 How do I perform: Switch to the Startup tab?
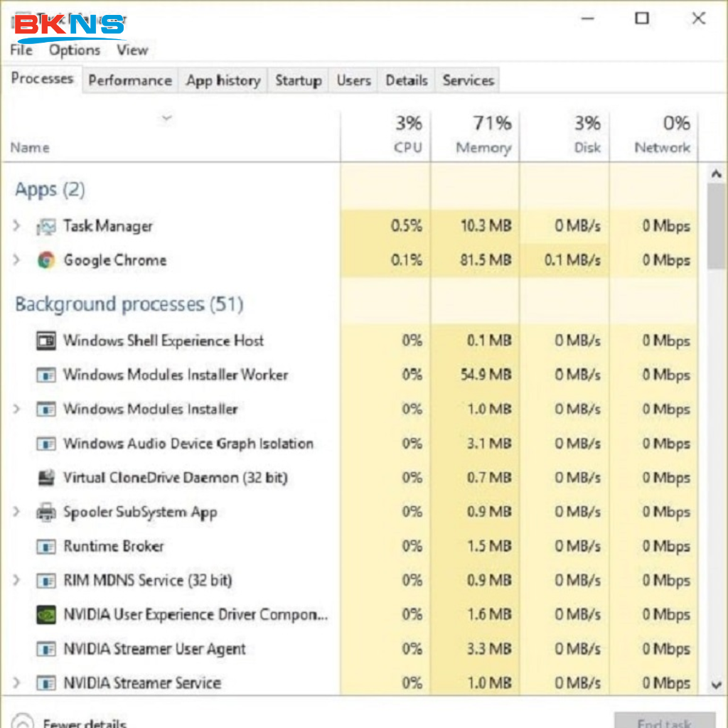[x=298, y=80]
